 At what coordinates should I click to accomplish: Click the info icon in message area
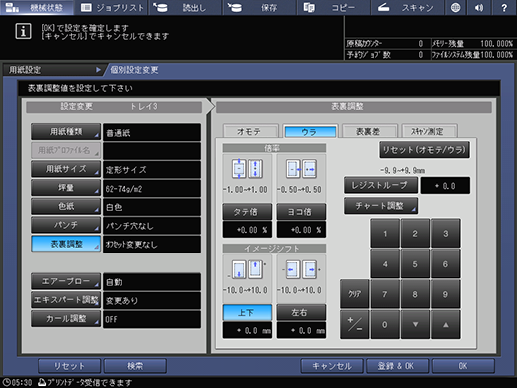(23, 32)
